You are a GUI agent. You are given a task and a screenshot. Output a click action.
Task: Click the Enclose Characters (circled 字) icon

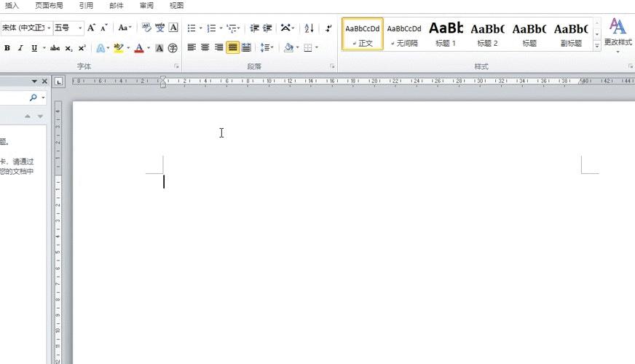[173, 48]
